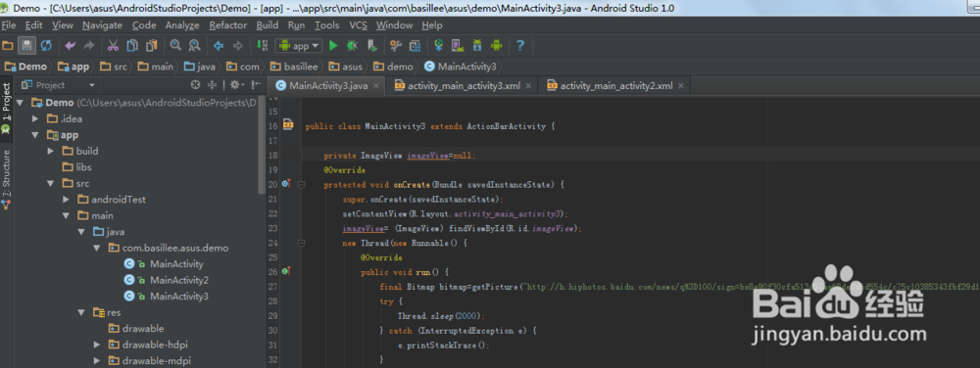This screenshot has height=368, width=980.
Task: Click the Paste clipboard icon
Action: click(x=151, y=46)
